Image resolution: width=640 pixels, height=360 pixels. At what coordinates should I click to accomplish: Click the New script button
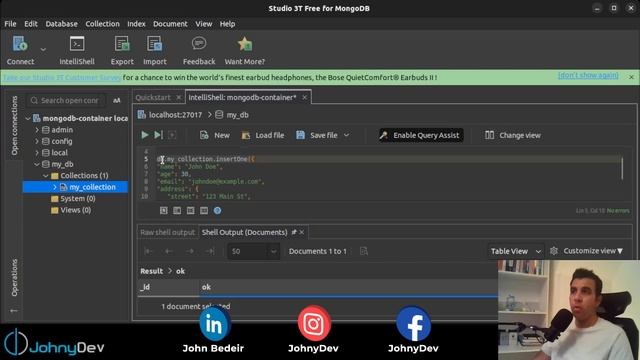[215, 135]
